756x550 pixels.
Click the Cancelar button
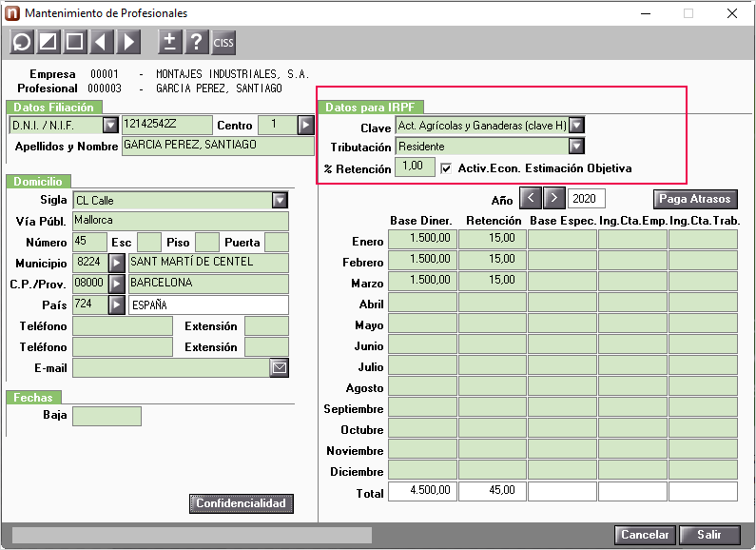(645, 535)
